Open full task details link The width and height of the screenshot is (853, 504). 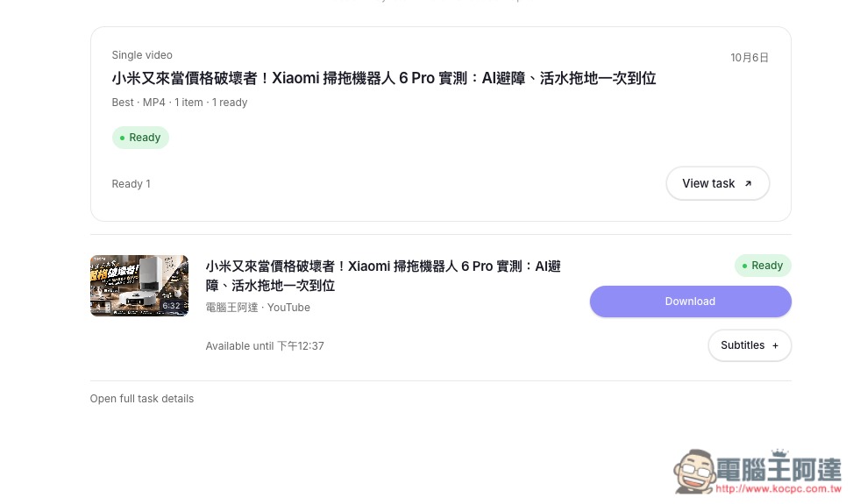pos(142,399)
